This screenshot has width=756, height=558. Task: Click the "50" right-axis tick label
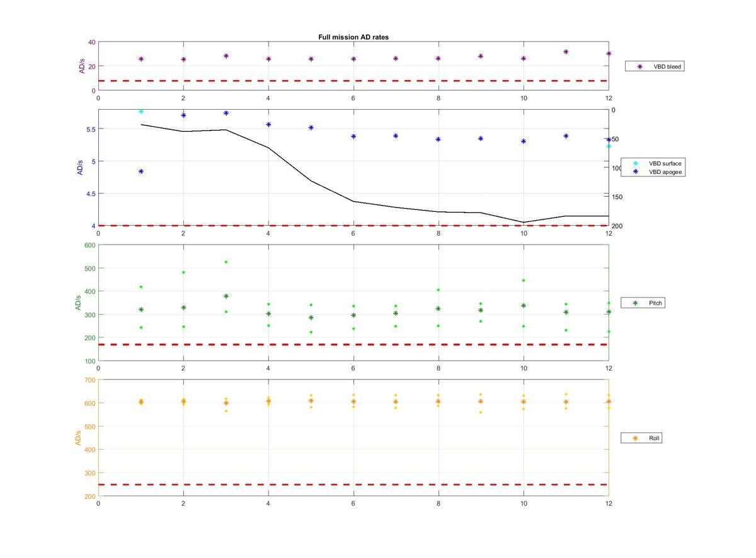[x=616, y=139]
